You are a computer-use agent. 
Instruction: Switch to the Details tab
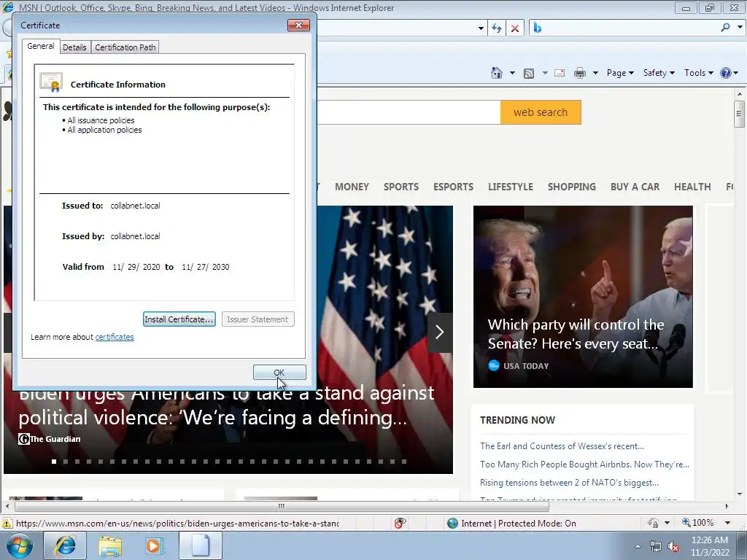pos(75,47)
